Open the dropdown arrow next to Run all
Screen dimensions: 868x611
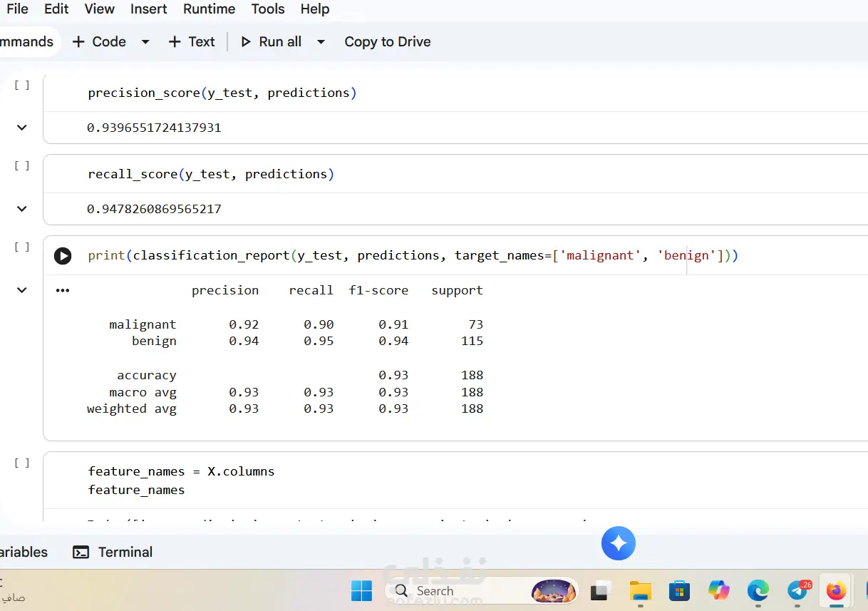pos(321,41)
